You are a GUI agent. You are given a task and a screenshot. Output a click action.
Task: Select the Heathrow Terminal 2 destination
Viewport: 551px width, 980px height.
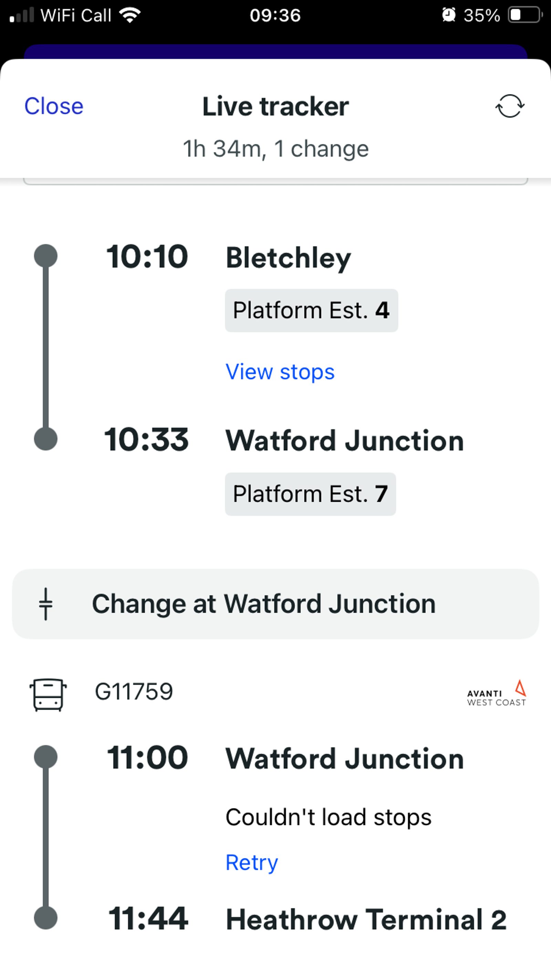coord(366,919)
